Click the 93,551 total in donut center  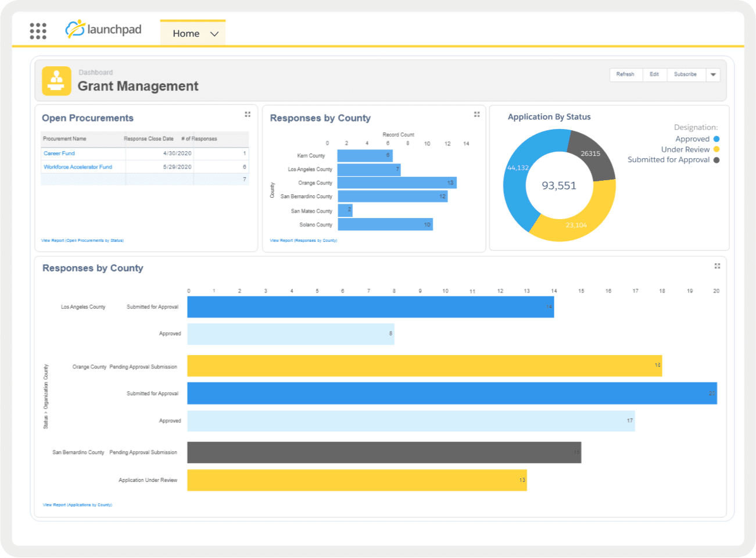click(x=559, y=186)
